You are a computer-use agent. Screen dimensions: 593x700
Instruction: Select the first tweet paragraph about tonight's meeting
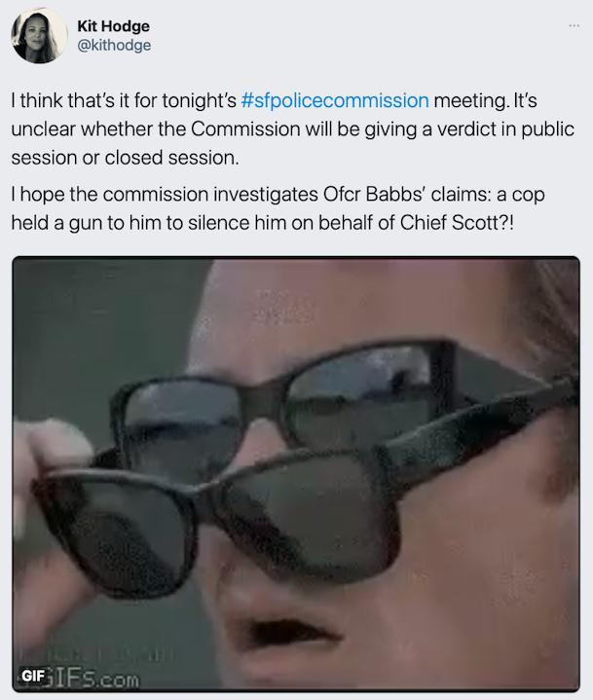[292, 129]
